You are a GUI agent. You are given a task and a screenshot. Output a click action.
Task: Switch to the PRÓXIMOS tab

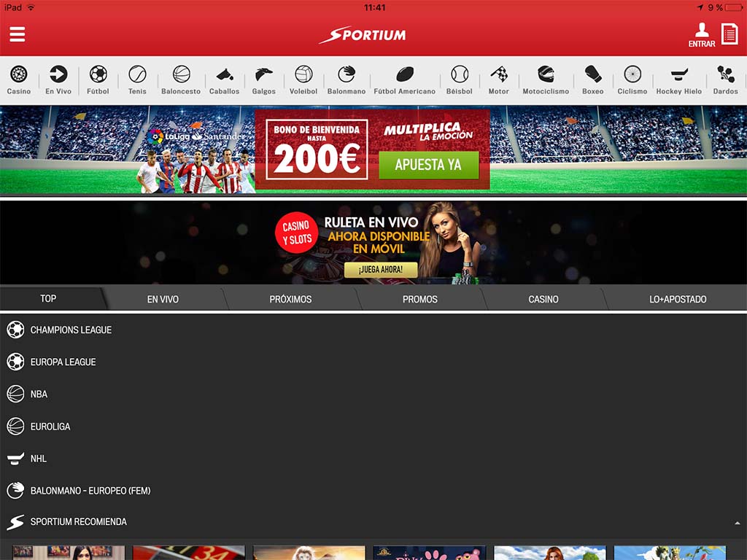coord(290,299)
